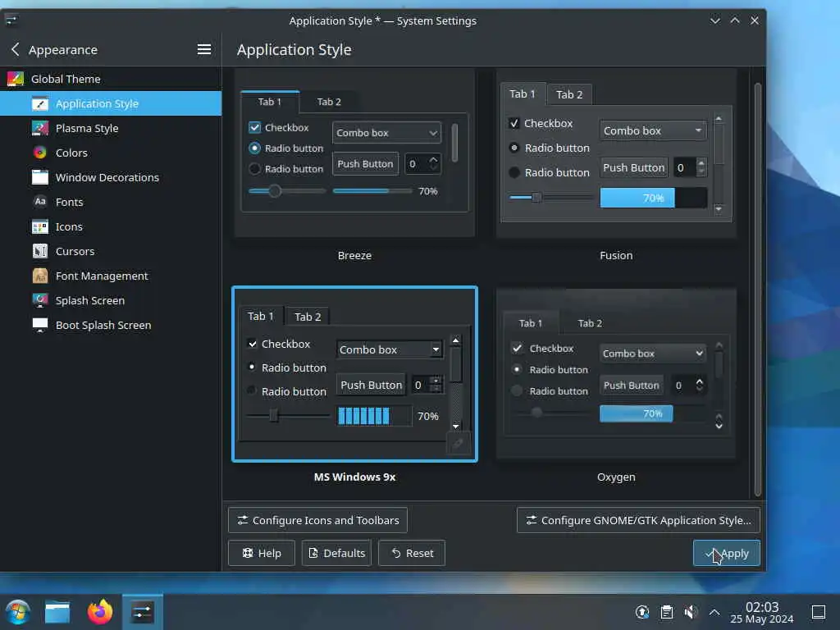This screenshot has width=840, height=630.
Task: Click the show desktop icon
Action: (819, 612)
